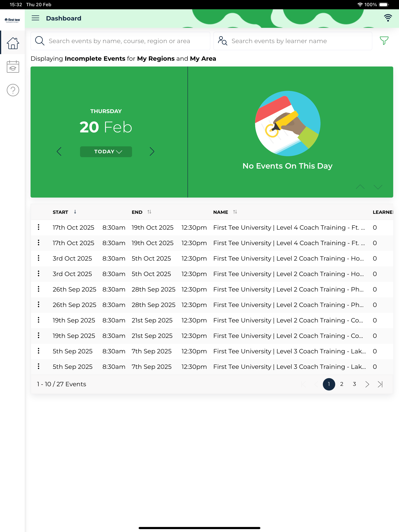The image size is (399, 532).
Task: Open the event filter funnel icon
Action: tap(384, 41)
